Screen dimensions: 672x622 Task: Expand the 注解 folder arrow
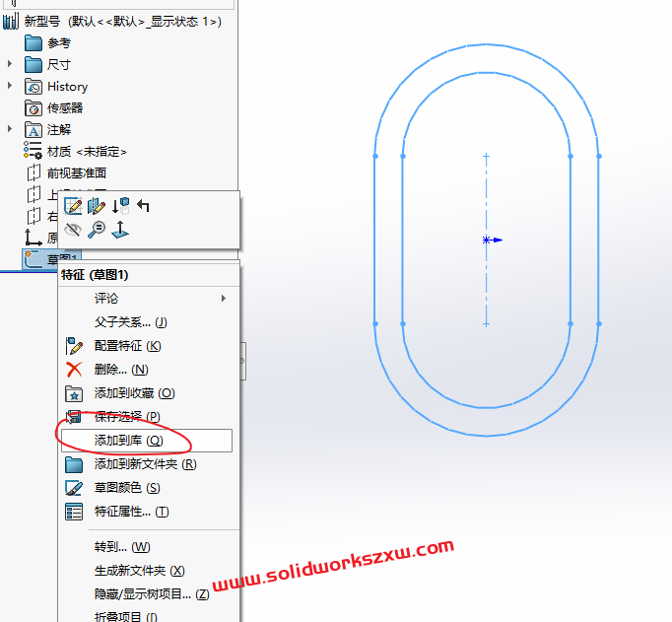point(10,128)
